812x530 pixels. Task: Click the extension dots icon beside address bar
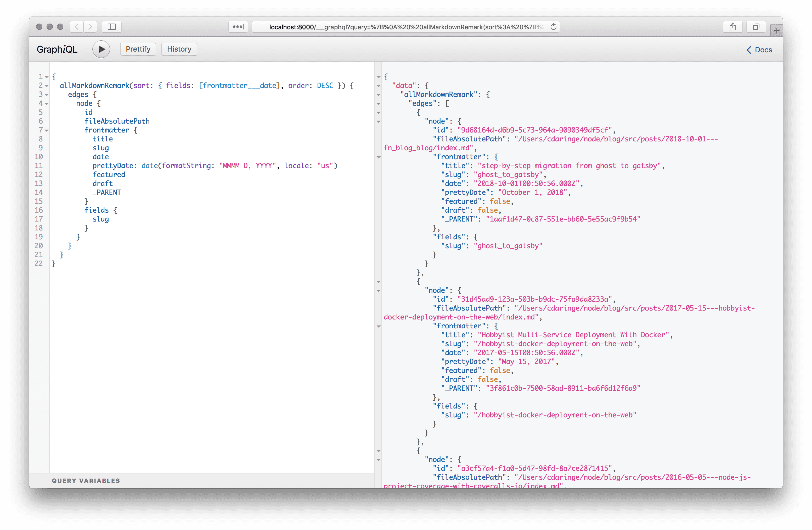(238, 27)
